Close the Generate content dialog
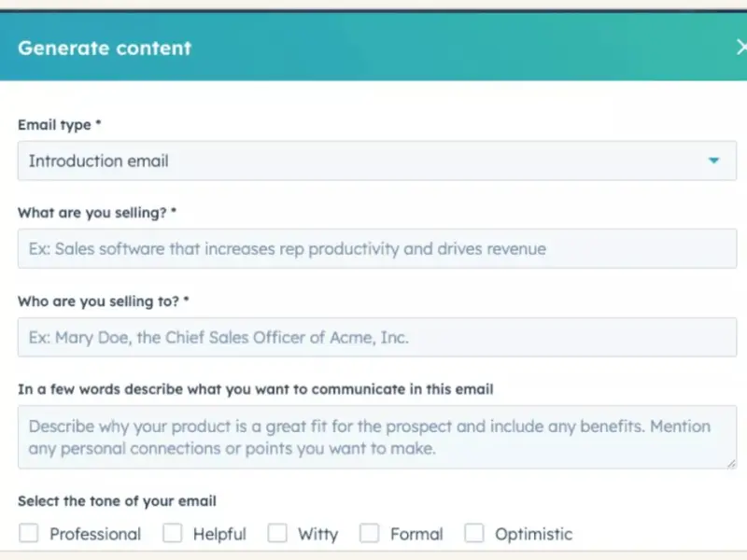Screen dimensions: 747x560 click(x=740, y=48)
